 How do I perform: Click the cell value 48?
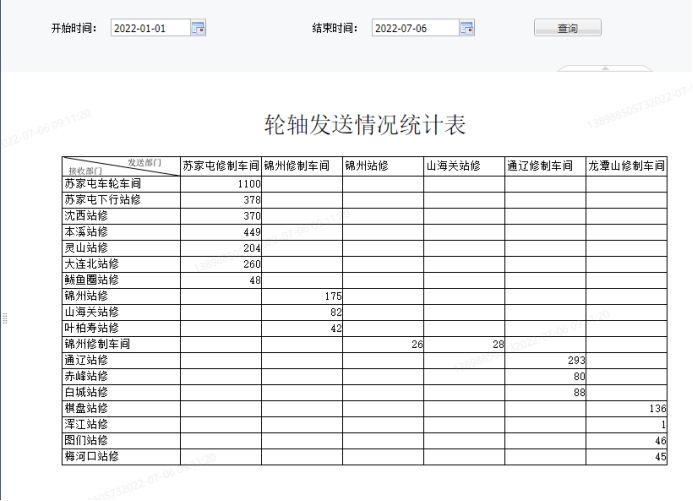click(255, 281)
